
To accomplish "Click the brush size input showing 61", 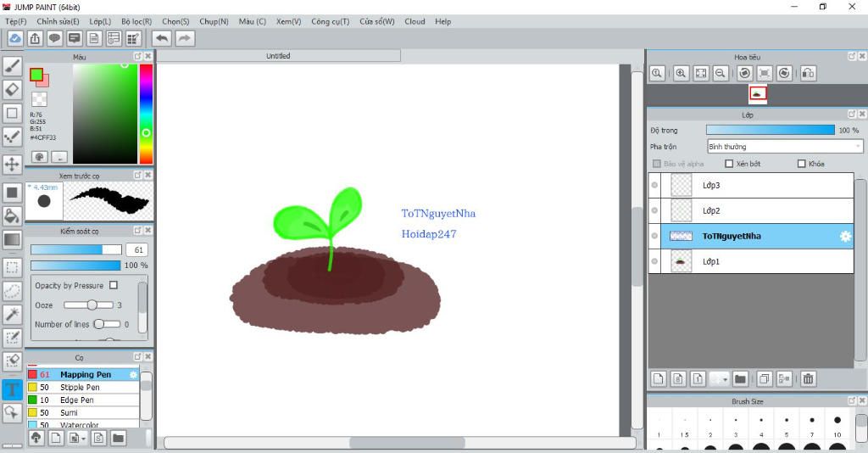I will coord(138,249).
